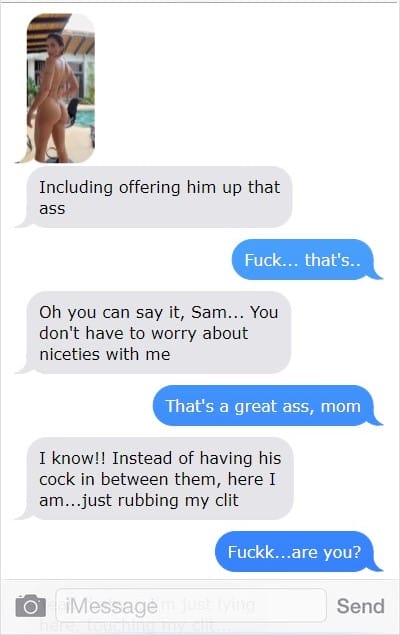This screenshot has width=400, height=635.
Task: Focus the iMessage text input field
Action: pos(191,605)
